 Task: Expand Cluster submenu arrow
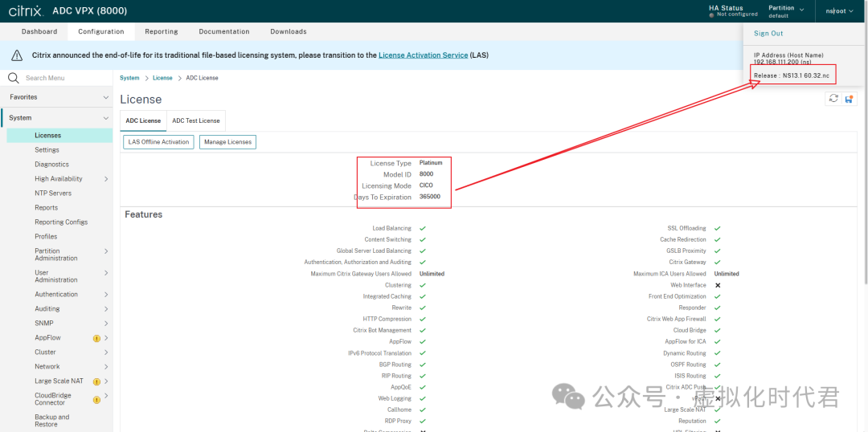pyautogui.click(x=106, y=353)
